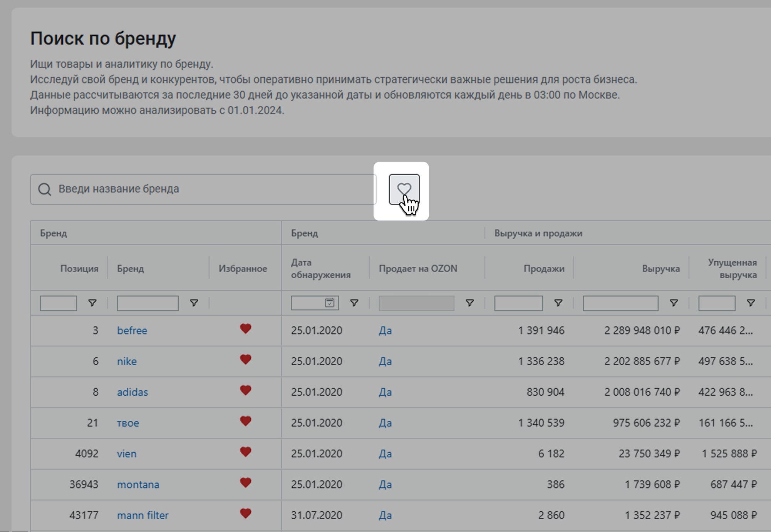The height and width of the screenshot is (532, 771).
Task: Open filter options for Выручка column
Action: click(674, 303)
